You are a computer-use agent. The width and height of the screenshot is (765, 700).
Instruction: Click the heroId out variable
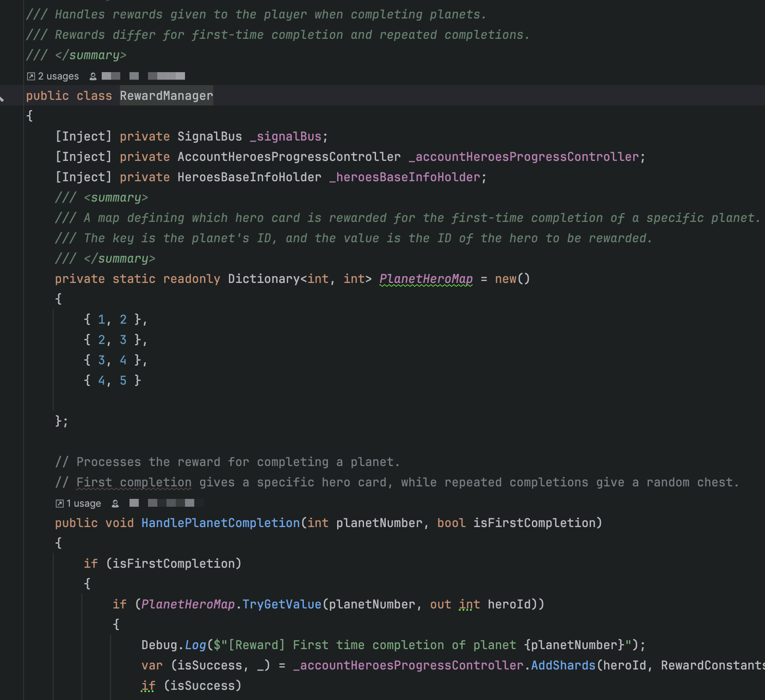tap(509, 604)
